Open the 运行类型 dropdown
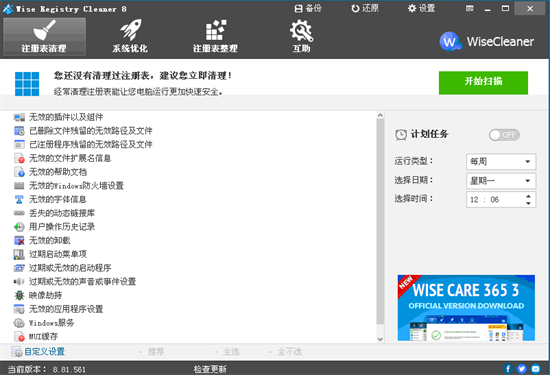Viewport: 550px width, 375px height. click(x=501, y=161)
